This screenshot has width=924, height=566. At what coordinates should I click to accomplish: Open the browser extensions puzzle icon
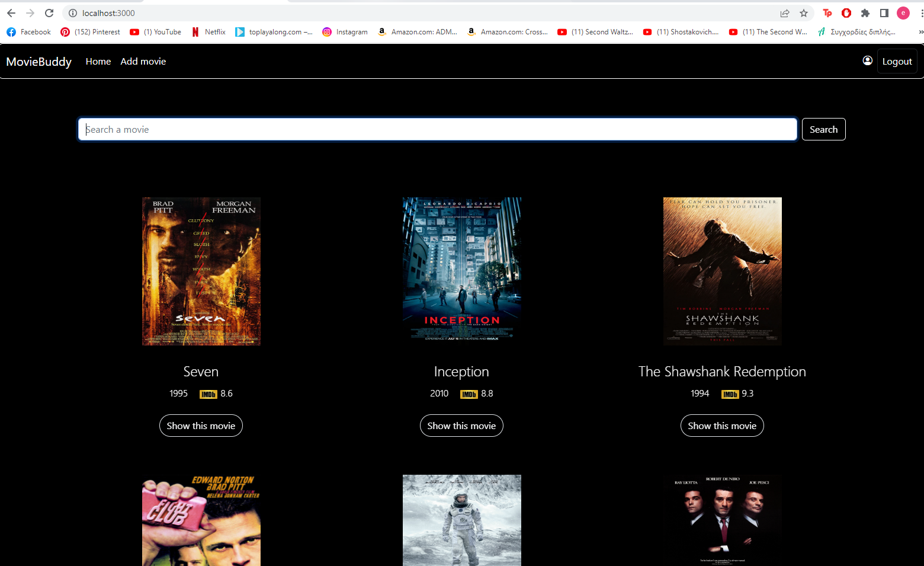tap(865, 12)
